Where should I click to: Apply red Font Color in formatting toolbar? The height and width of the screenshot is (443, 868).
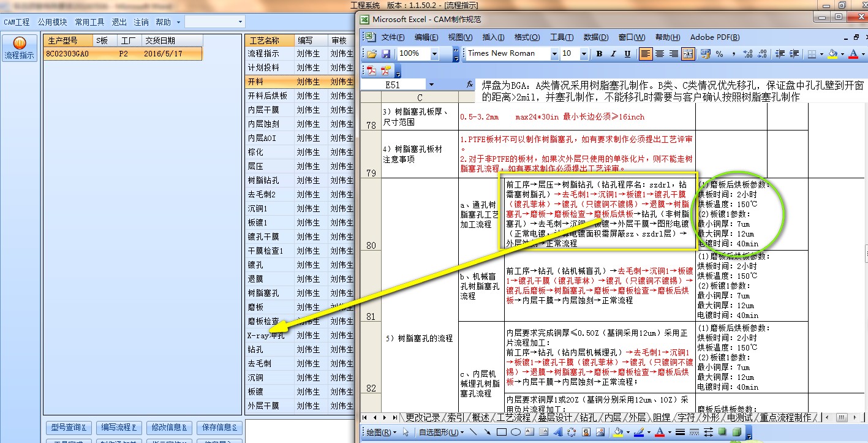[853, 54]
